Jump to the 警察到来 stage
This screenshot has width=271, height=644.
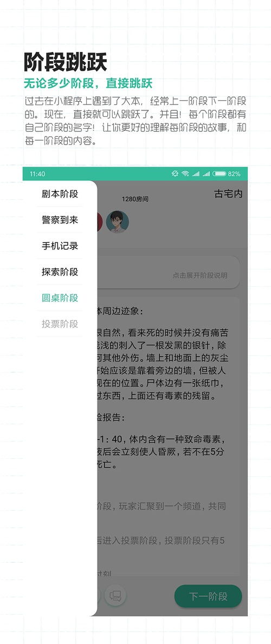click(x=60, y=220)
